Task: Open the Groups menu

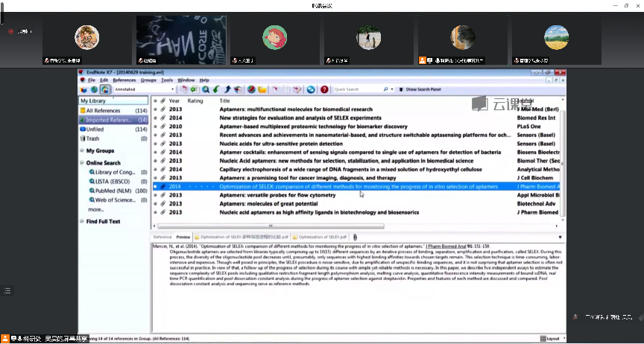Action: point(148,80)
